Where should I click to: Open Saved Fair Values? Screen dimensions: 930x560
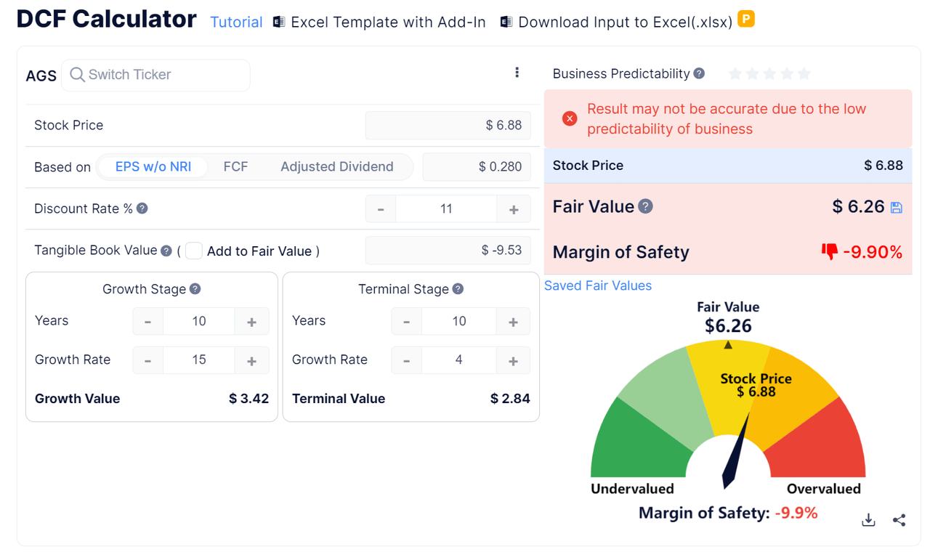point(597,285)
